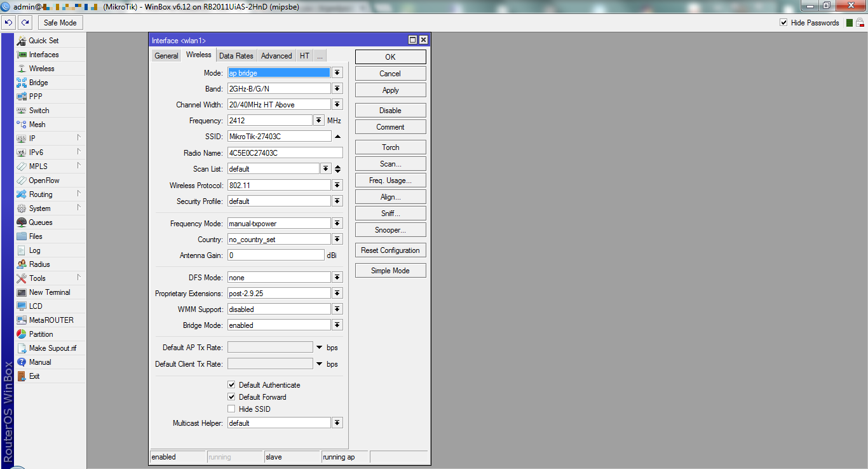
Task: Open the Switch sidebar icon
Action: [22, 111]
